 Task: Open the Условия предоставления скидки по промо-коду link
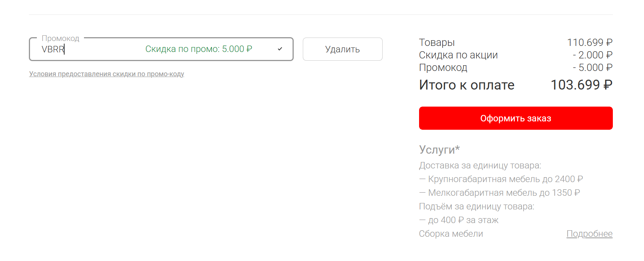pos(107,74)
